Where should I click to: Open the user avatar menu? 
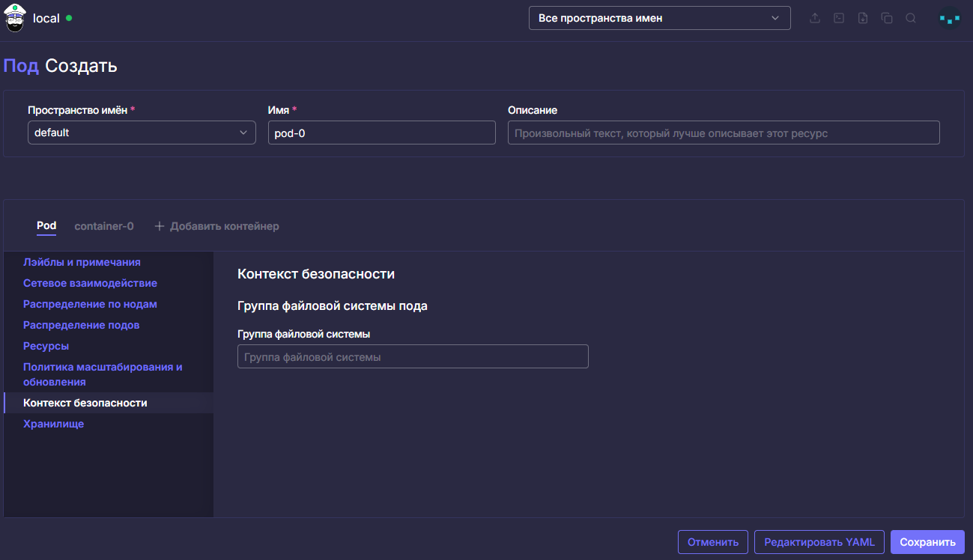click(950, 18)
